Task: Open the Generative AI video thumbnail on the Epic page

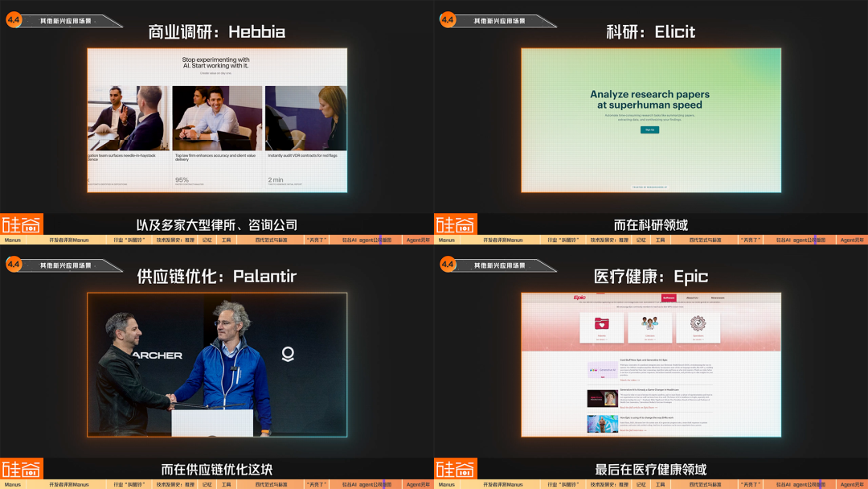Action: coord(602,369)
